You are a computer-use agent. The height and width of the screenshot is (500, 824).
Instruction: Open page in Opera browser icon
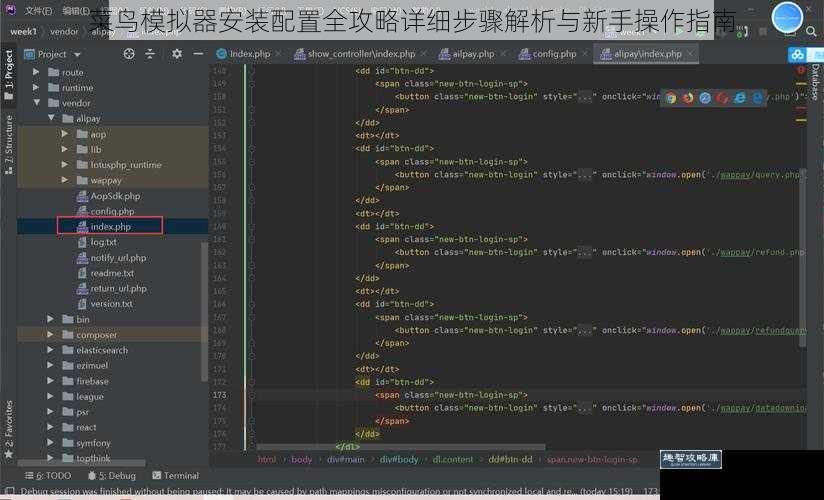723,98
